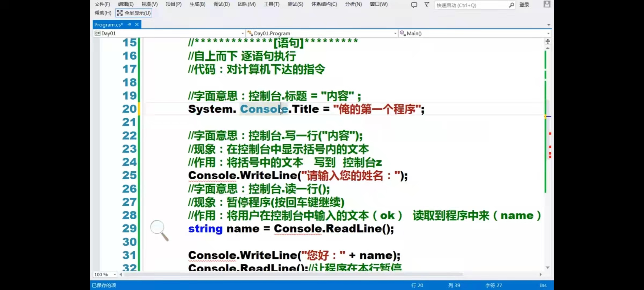
Task: Click the notification filter icon
Action: point(426,5)
